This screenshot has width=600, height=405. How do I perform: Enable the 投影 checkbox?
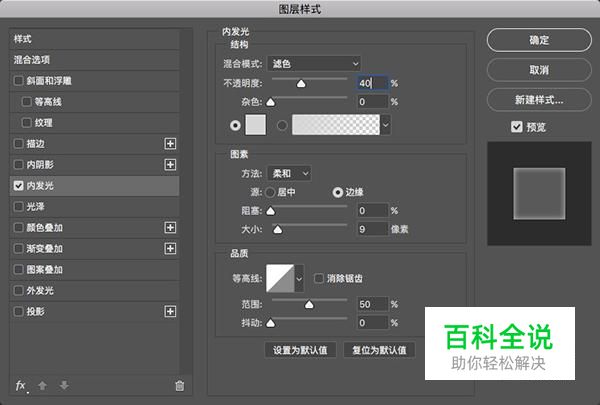(x=18, y=312)
